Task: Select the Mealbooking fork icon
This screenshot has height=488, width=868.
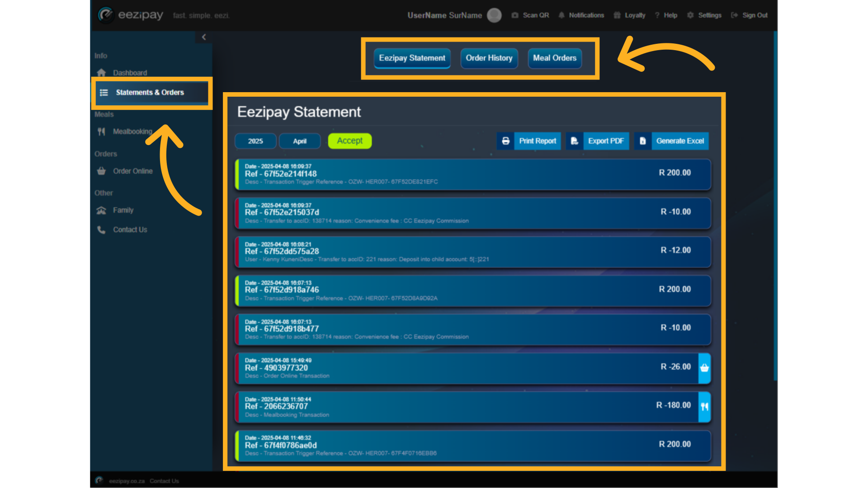Action: click(101, 131)
